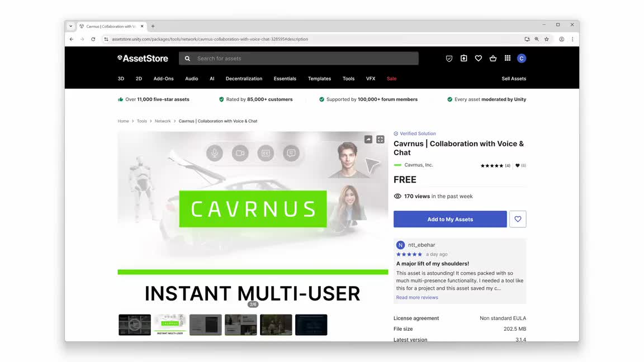Open the shopping cart basket icon
644x362 pixels.
click(x=493, y=58)
